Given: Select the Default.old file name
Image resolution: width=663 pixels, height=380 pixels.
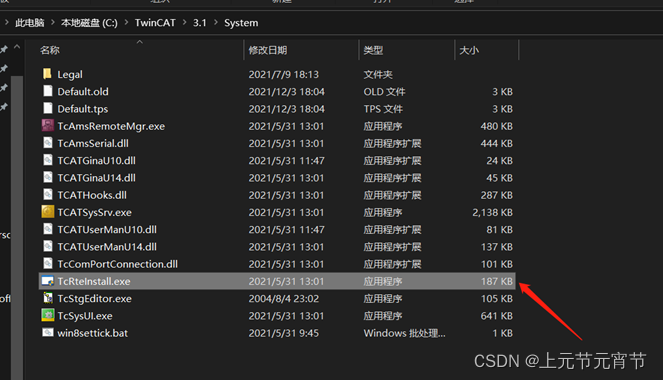Looking at the screenshot, I should coord(83,92).
